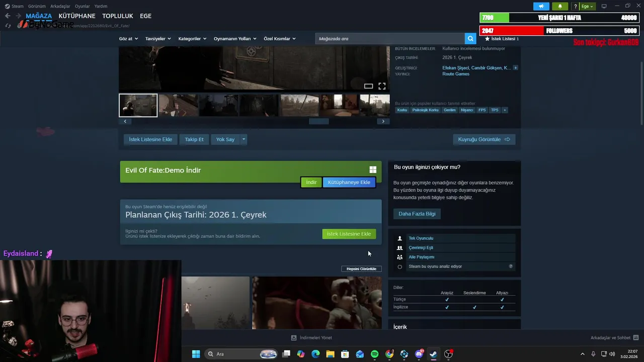Open the Göz at dropdown menu
Viewport: 644px width, 362px height.
tap(128, 39)
